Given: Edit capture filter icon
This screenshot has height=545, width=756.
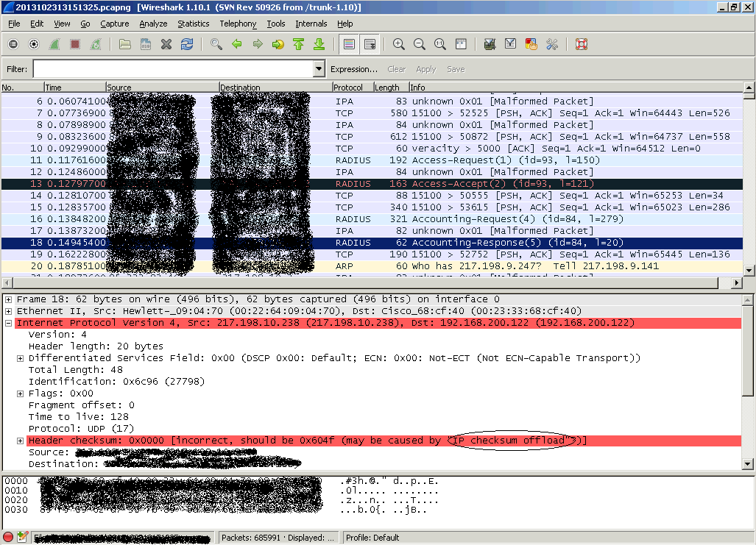Looking at the screenshot, I should [x=490, y=44].
